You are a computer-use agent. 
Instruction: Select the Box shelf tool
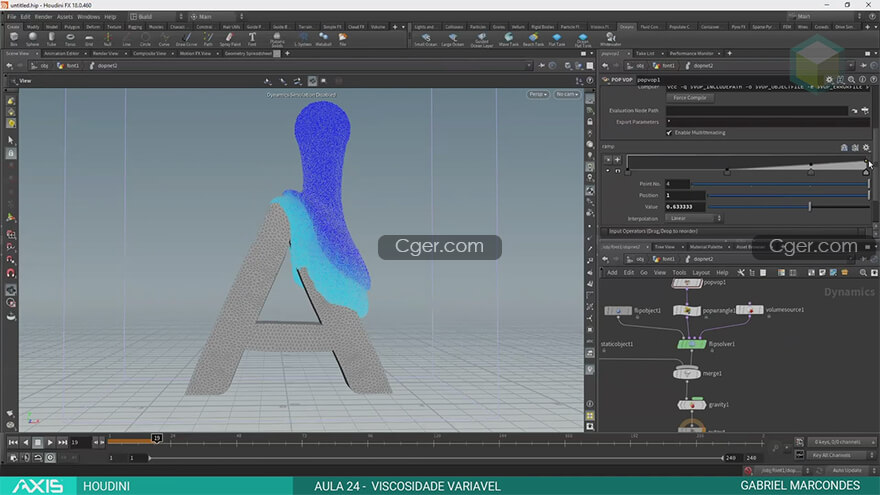(x=14, y=39)
